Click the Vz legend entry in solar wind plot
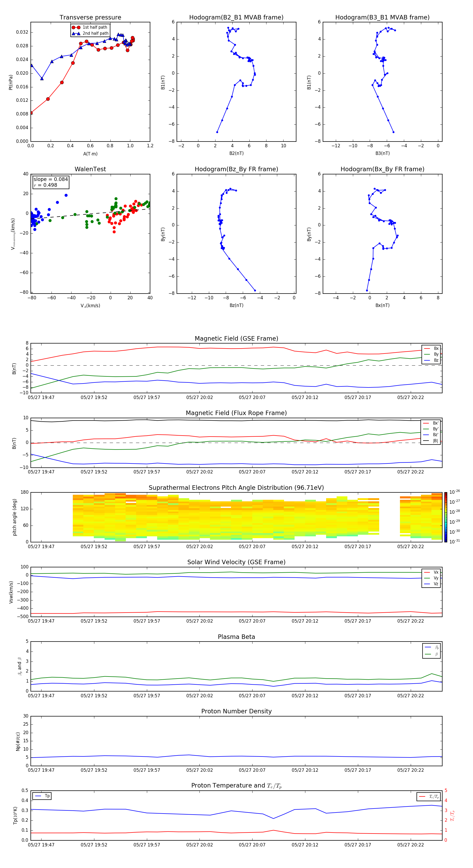473x868 pixels. click(431, 584)
